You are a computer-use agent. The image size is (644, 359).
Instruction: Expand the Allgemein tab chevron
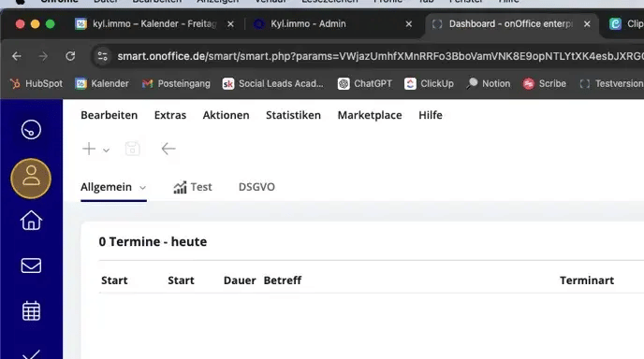(142, 188)
